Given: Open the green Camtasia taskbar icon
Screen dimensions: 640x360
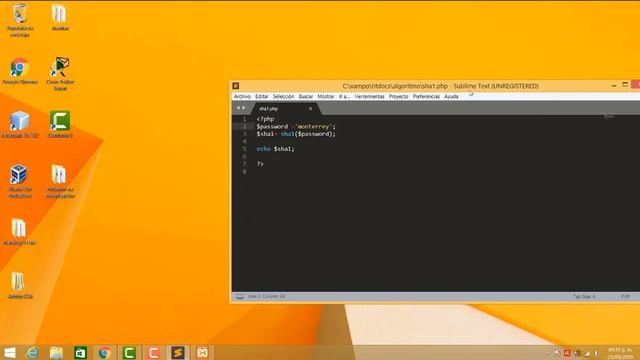Looking at the screenshot, I should pos(129,353).
